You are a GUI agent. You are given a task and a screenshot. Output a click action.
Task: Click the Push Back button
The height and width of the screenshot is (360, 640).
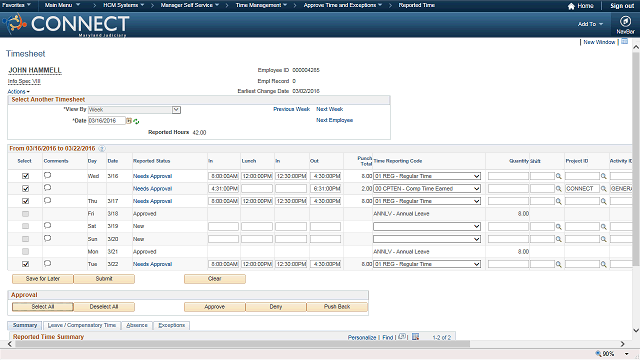(x=337, y=307)
